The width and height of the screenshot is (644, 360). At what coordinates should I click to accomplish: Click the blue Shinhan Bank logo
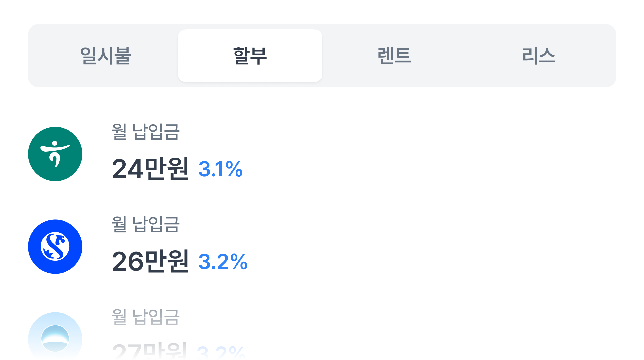pos(55,247)
